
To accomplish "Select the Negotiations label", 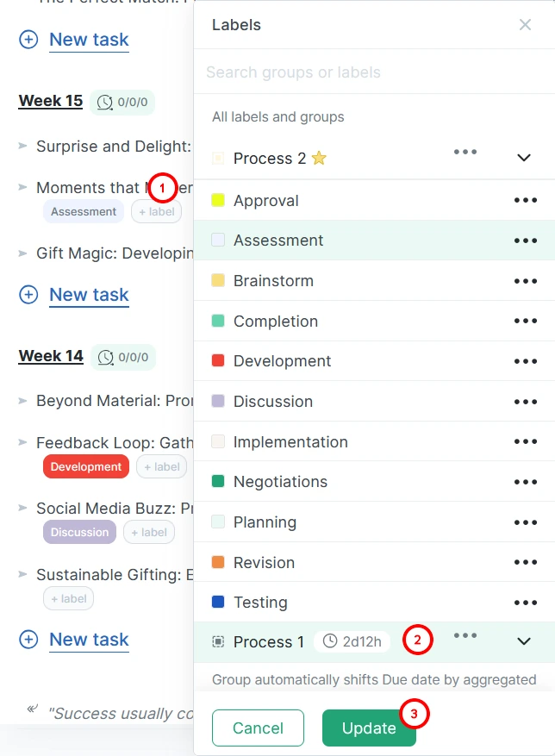I will pyautogui.click(x=280, y=482).
